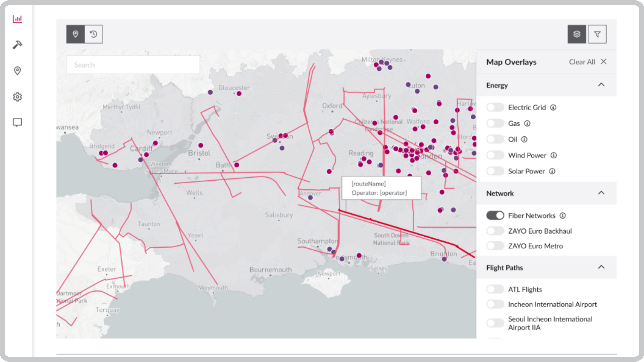Turn on the ZAYO Euro Backhaul layer
The height and width of the screenshot is (362, 644).
(495, 231)
